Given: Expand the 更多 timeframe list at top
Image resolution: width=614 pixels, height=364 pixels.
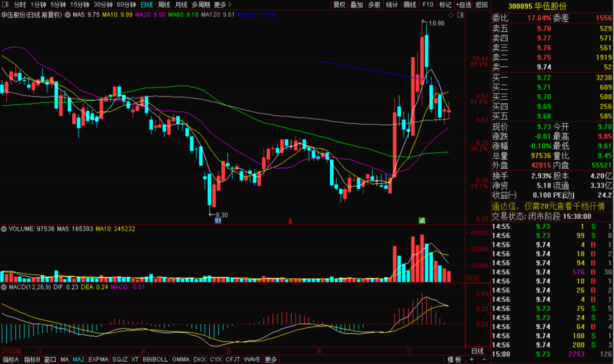Looking at the screenshot, I should point(222,5).
